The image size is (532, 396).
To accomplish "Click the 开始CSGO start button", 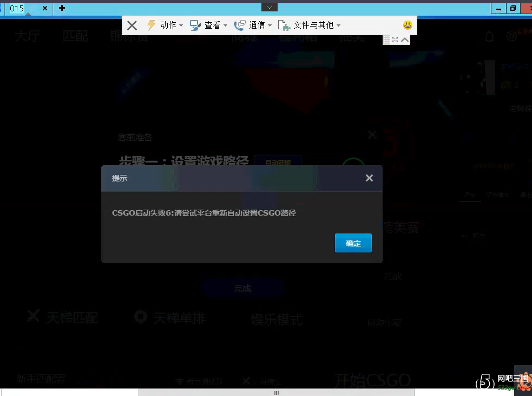I will tap(372, 380).
